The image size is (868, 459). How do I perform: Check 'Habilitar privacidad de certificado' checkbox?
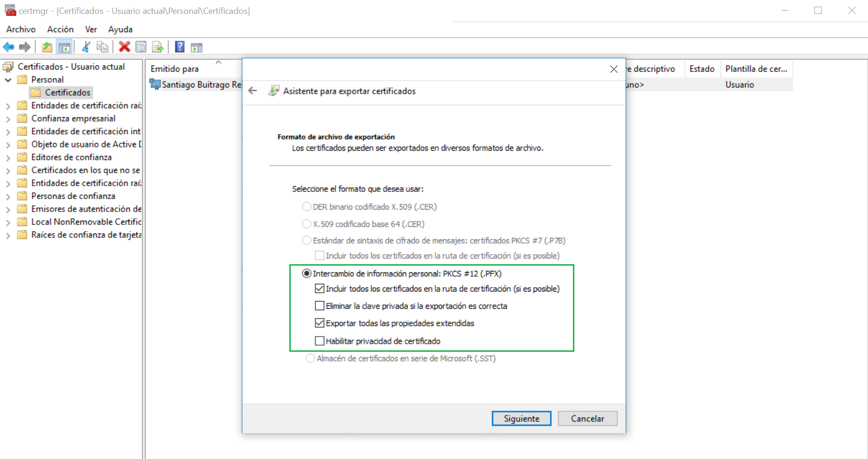pos(320,341)
